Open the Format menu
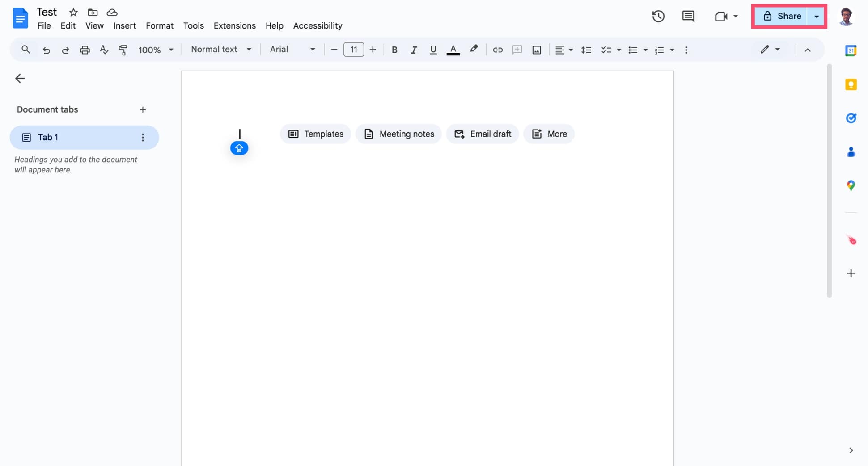This screenshot has width=868, height=466. (159, 25)
